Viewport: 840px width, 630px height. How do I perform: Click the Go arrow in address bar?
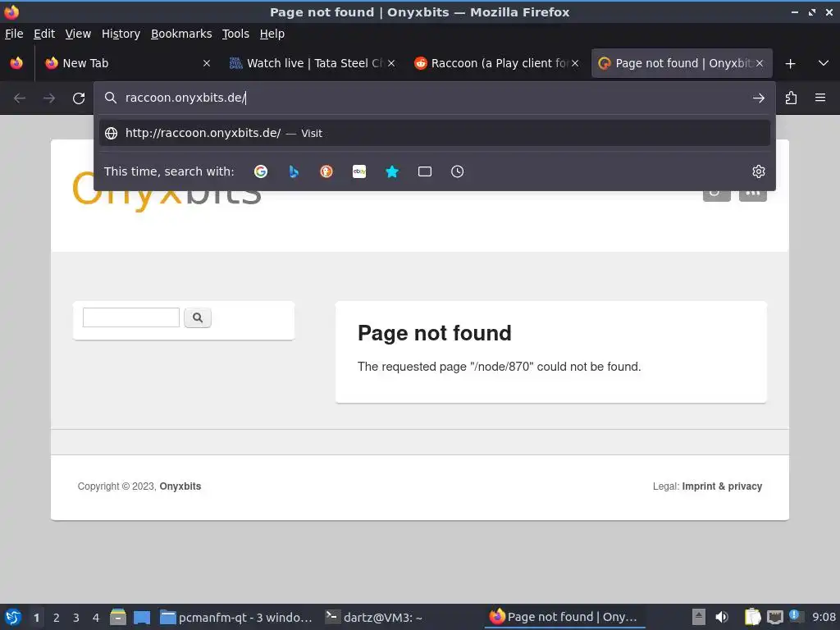click(x=758, y=98)
